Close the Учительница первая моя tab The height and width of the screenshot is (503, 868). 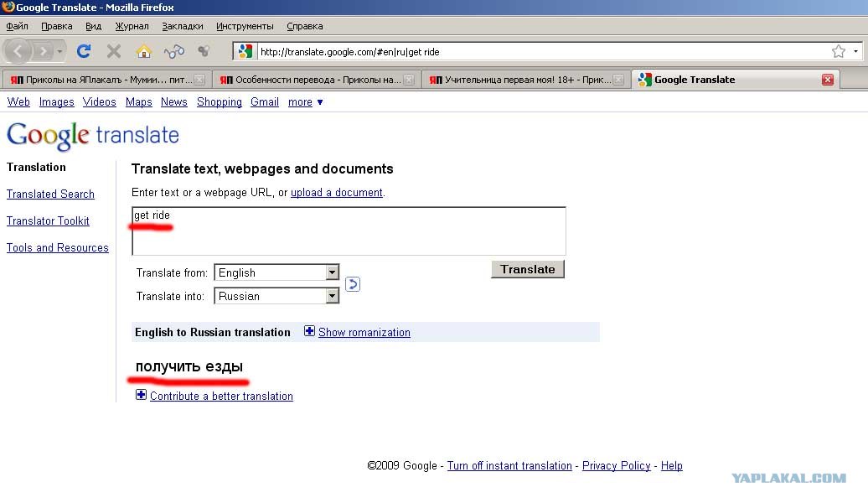coord(618,80)
